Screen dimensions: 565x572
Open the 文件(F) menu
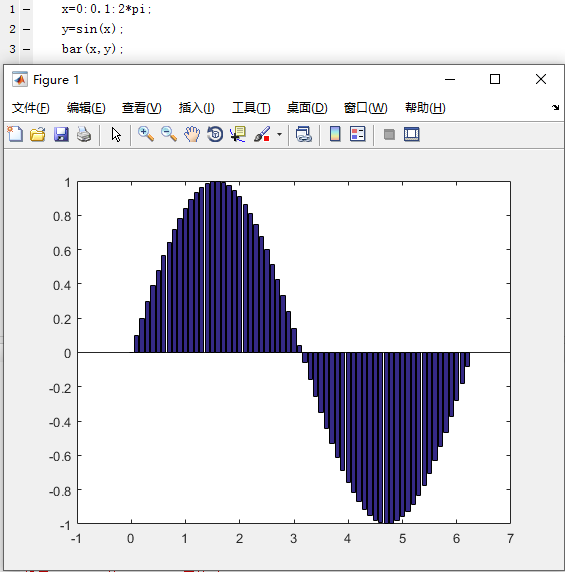(31, 108)
